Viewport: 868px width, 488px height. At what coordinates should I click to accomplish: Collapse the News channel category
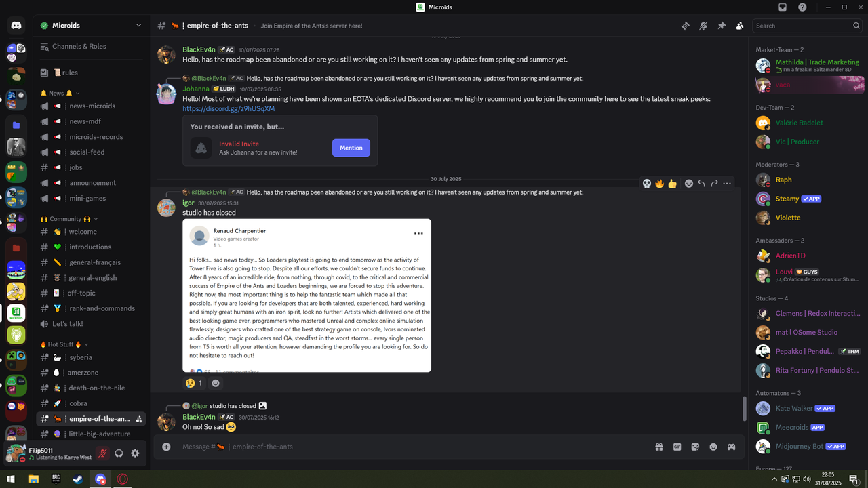60,93
